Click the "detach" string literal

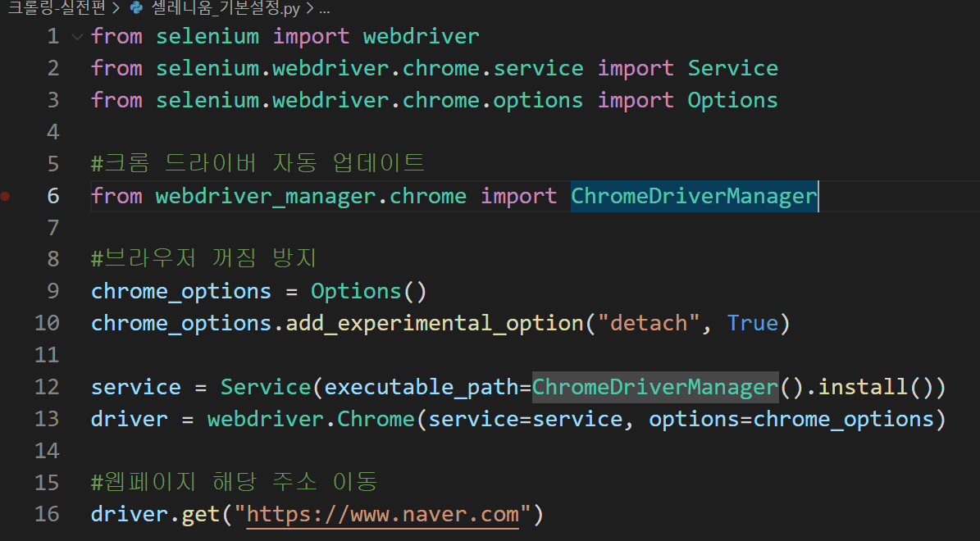(x=648, y=323)
